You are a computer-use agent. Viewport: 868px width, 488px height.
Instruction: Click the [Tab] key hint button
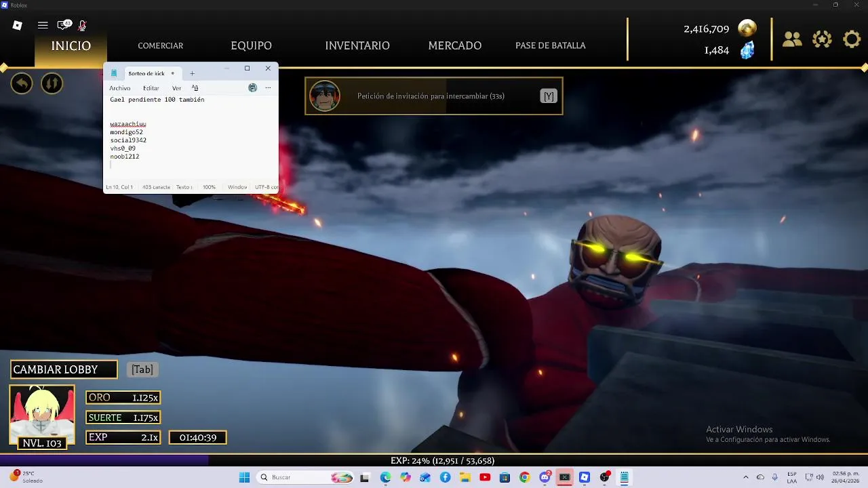(142, 369)
